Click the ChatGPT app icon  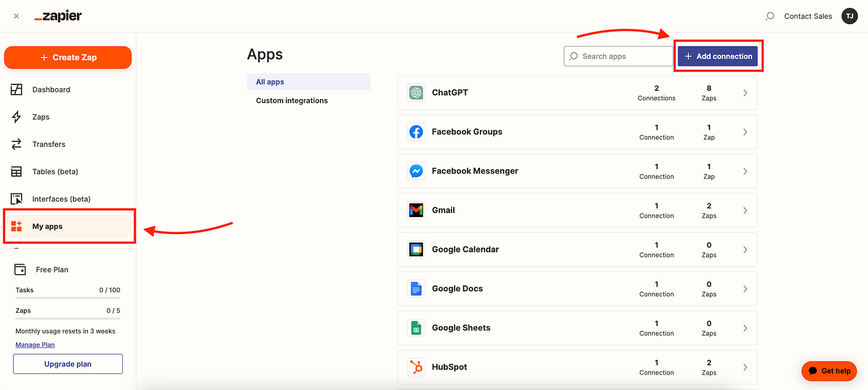[416, 92]
